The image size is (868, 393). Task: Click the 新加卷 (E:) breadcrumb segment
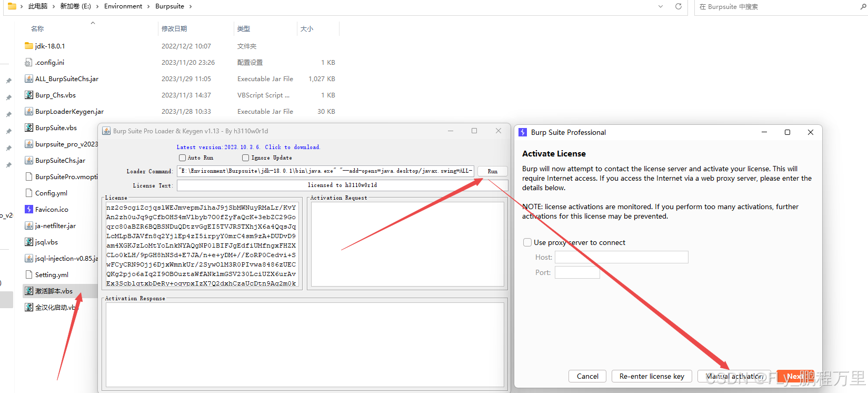75,6
